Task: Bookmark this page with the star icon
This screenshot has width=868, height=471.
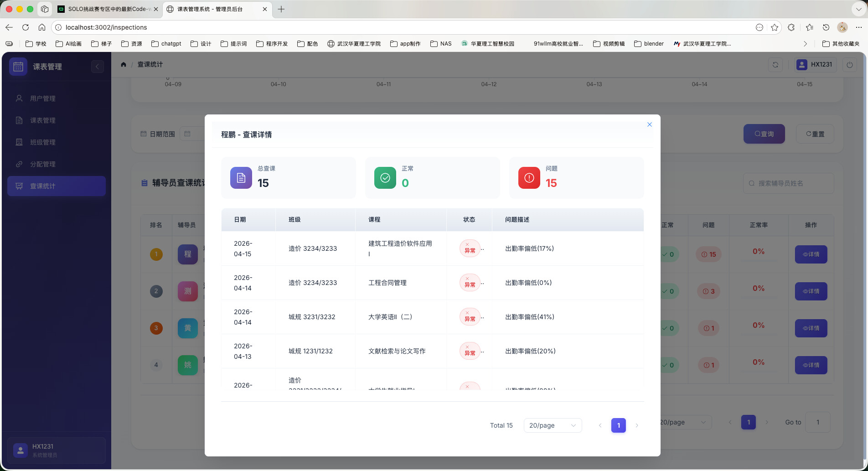Action: click(774, 27)
